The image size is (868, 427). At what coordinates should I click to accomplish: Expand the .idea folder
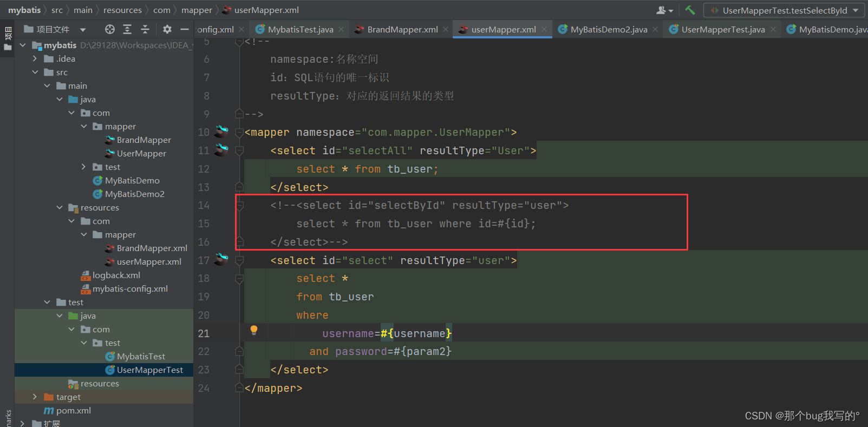coord(35,58)
